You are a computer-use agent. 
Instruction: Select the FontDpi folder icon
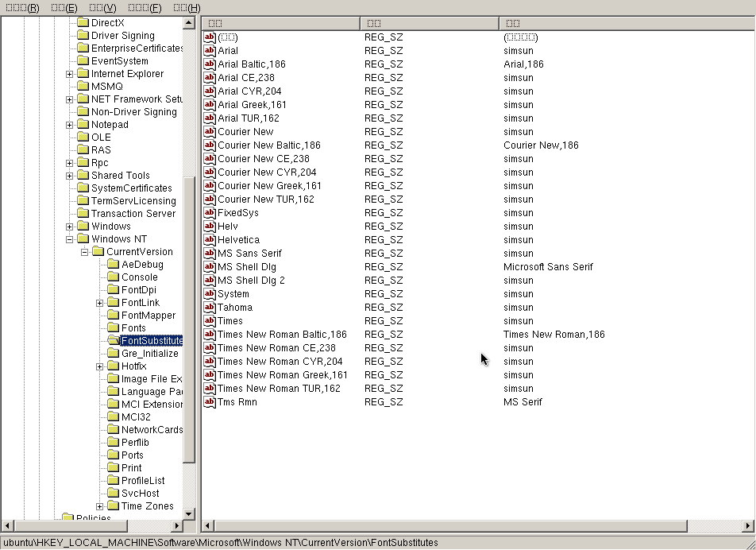point(114,289)
